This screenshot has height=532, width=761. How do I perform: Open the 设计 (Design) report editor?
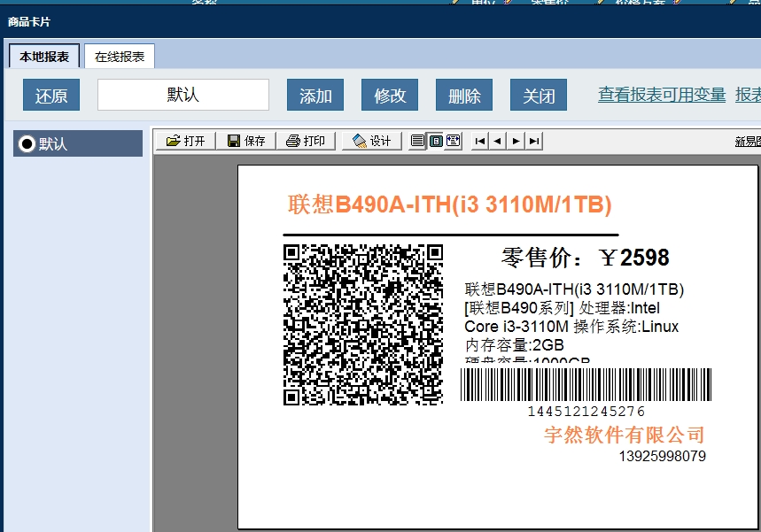pos(371,141)
